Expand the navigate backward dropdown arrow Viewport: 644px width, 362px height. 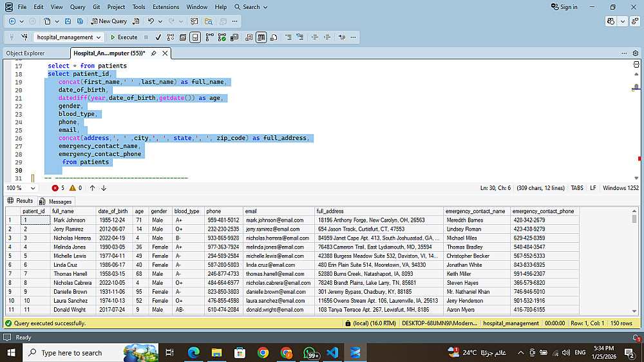point(21,21)
